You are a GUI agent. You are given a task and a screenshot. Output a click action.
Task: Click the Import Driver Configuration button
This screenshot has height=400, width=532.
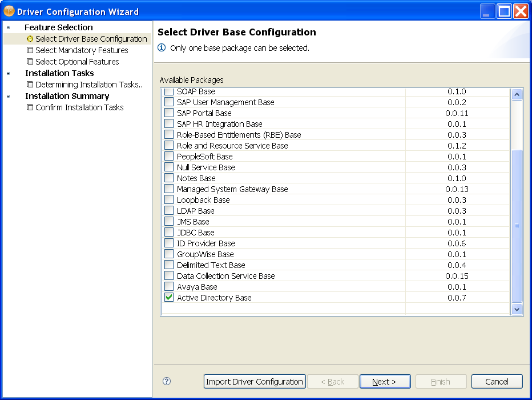[255, 382]
